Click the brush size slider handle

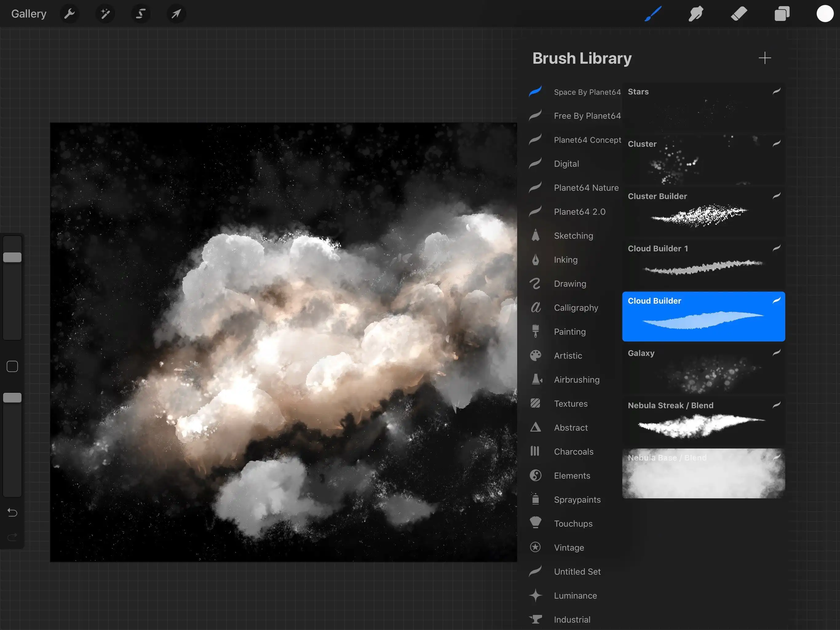(x=13, y=257)
